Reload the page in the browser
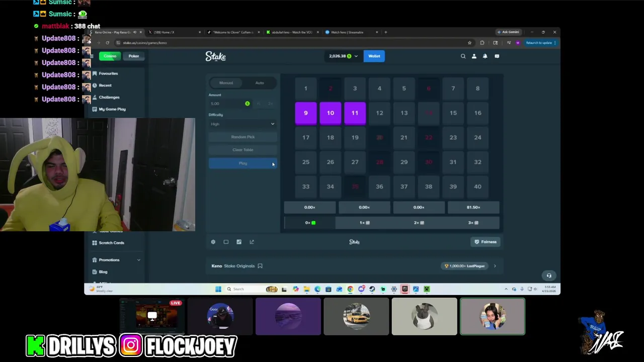This screenshot has width=644, height=362. (x=107, y=43)
